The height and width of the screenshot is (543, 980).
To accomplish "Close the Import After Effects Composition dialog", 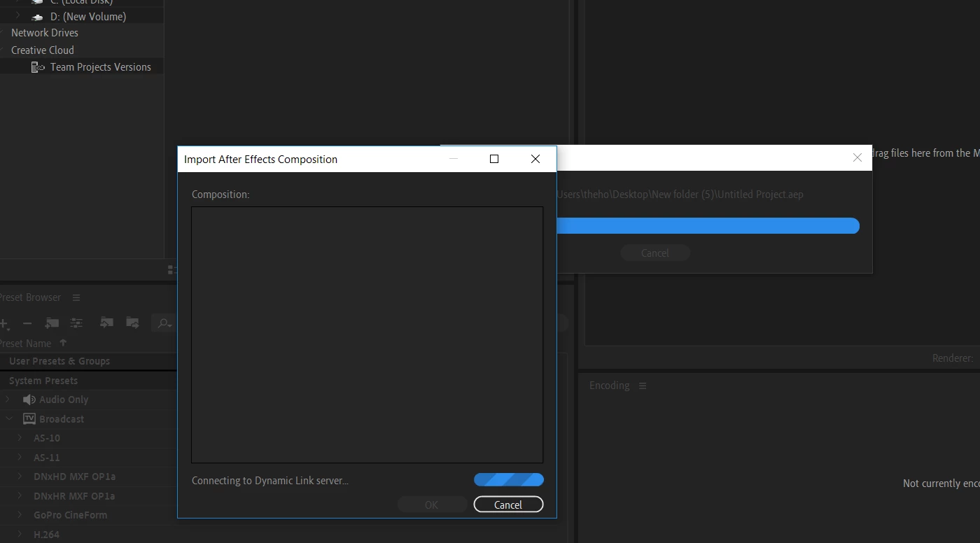I will [x=535, y=159].
